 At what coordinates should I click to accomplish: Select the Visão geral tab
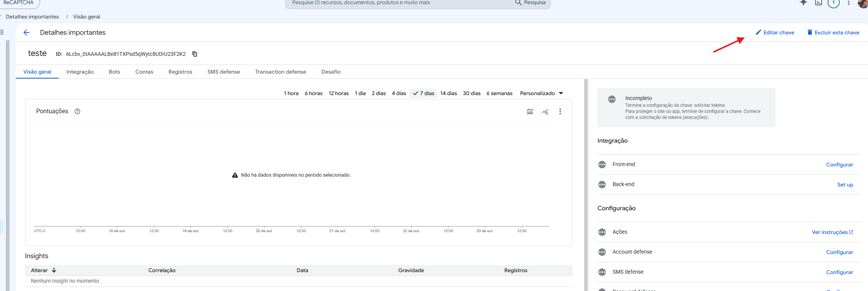coord(37,72)
